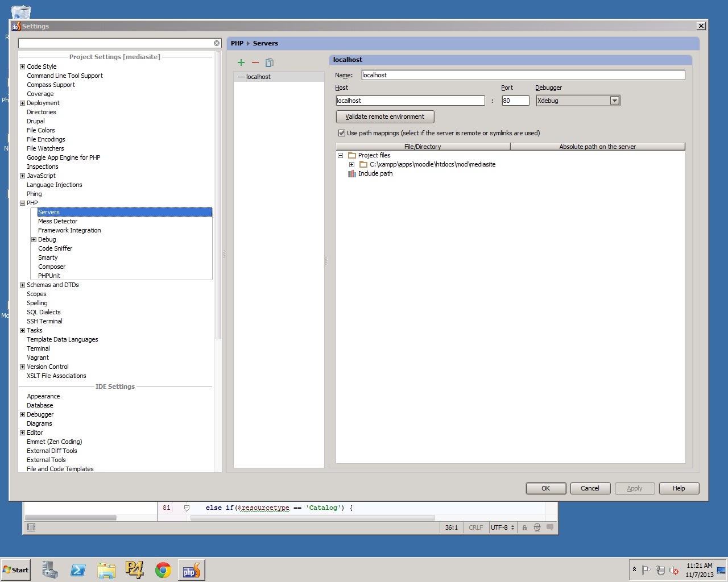Open Composer settings
728x582 pixels.
[52, 267]
